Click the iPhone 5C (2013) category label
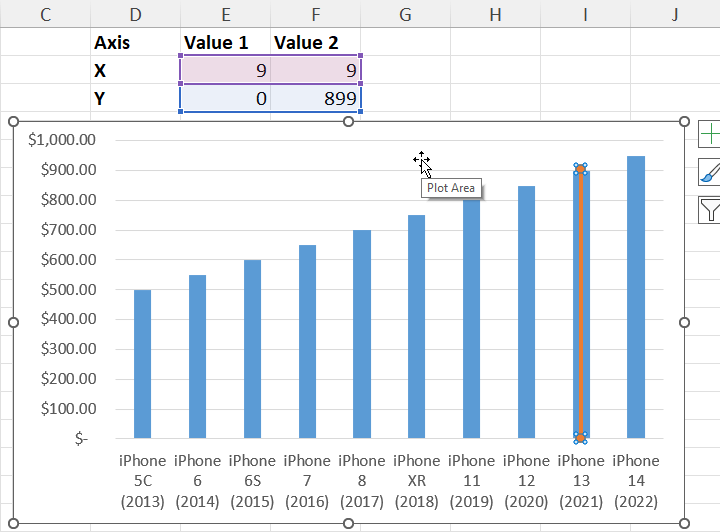Viewport: 720px width, 532px height. [142, 481]
